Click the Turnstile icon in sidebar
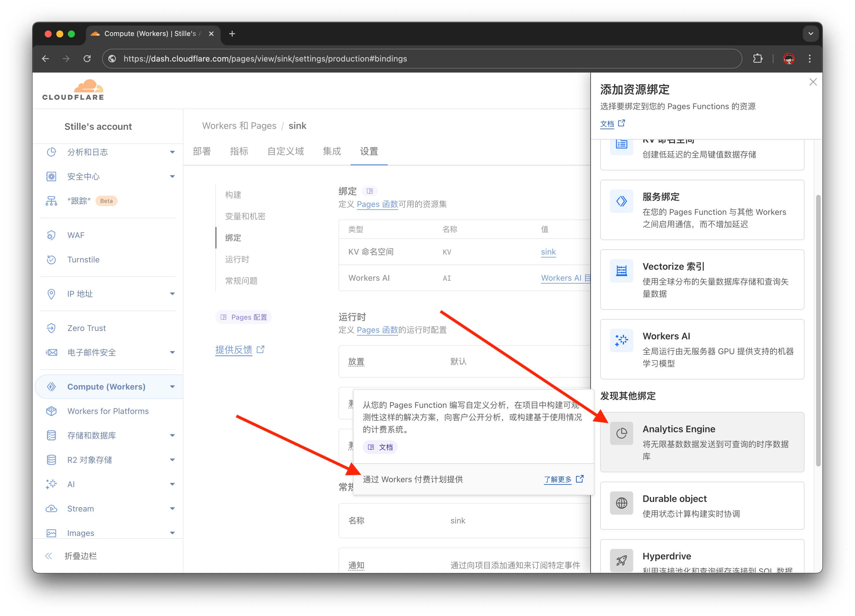This screenshot has width=855, height=616. [x=51, y=260]
